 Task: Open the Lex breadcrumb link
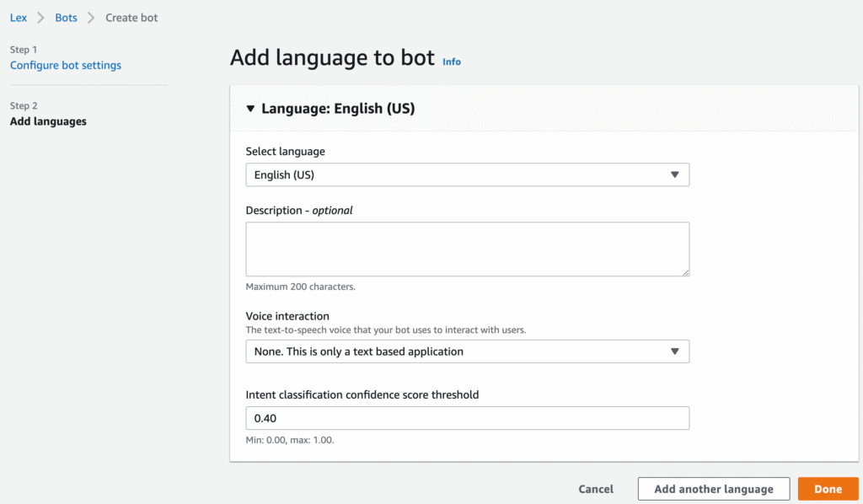[19, 18]
